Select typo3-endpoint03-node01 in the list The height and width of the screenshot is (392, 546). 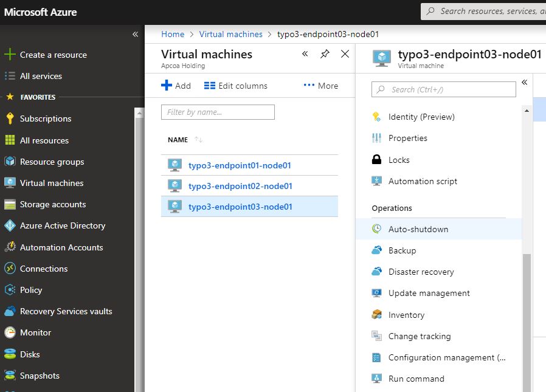coord(249,207)
